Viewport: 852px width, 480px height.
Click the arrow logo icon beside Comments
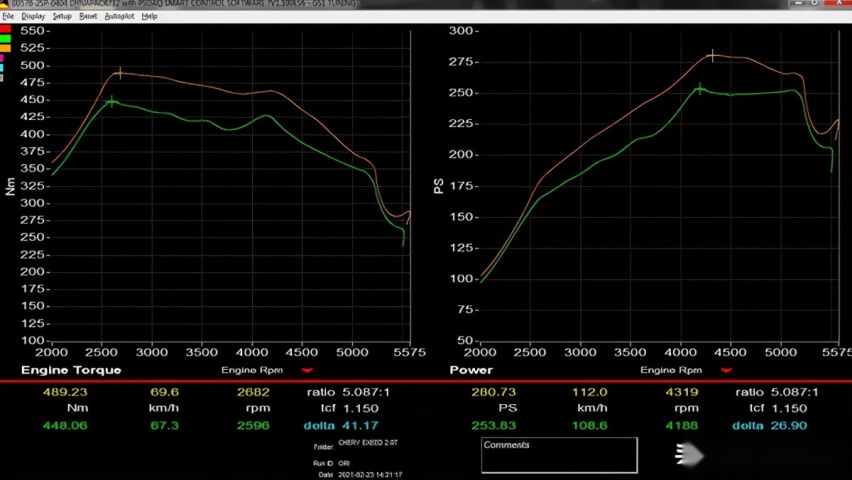pyautogui.click(x=690, y=454)
